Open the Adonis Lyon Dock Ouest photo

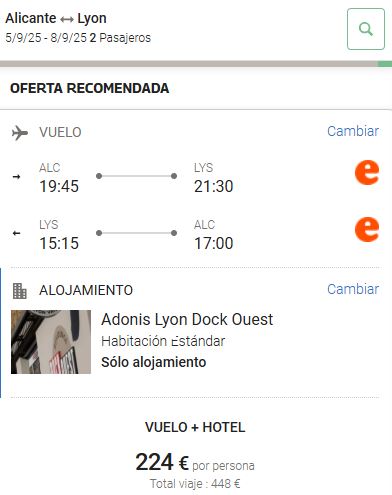pyautogui.click(x=51, y=342)
